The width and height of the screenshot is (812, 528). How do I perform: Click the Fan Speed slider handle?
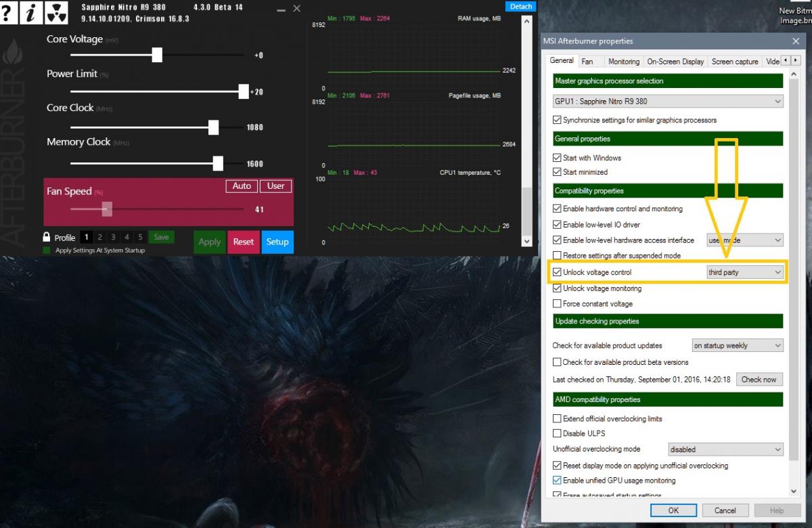[107, 209]
